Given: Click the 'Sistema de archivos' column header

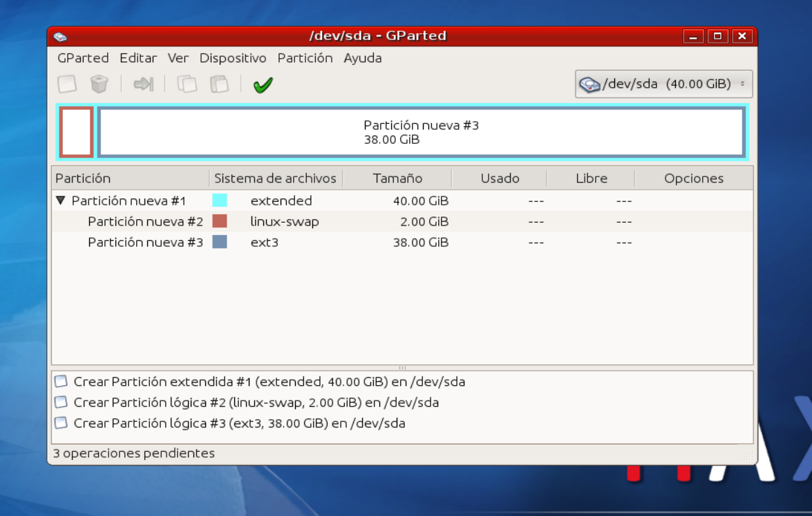Looking at the screenshot, I should click(276, 178).
